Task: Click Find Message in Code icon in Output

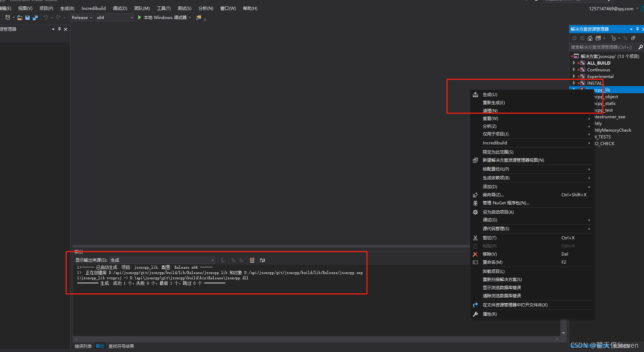Action: tap(223, 260)
